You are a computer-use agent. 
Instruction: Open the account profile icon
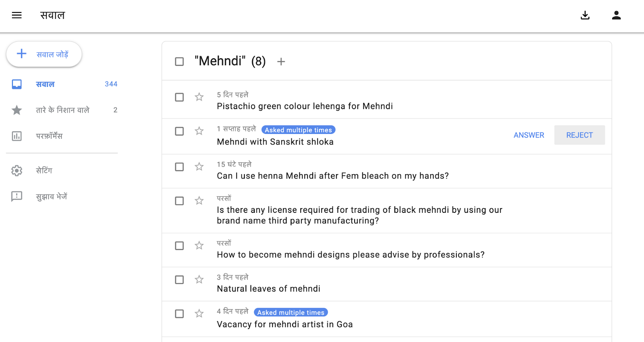point(616,15)
